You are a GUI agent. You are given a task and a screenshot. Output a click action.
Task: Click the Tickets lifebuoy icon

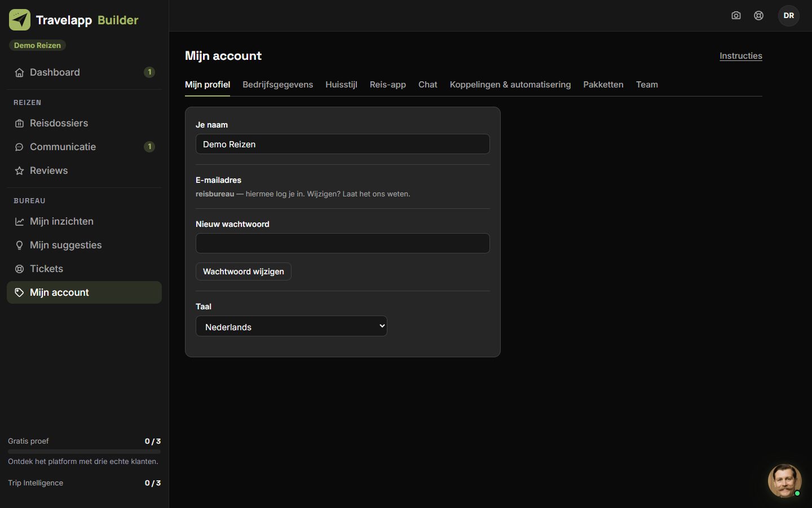19,269
